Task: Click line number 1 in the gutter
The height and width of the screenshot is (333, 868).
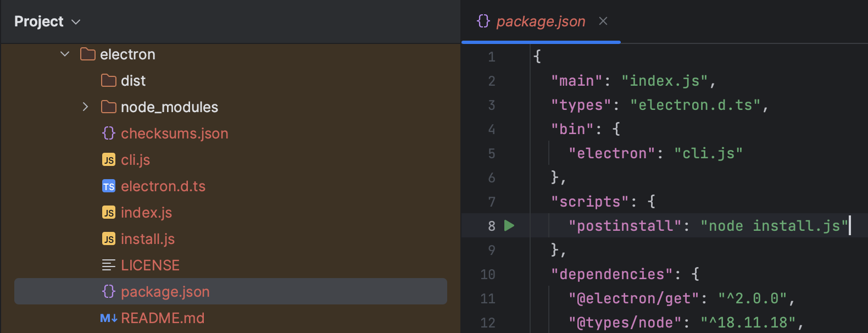Action: click(x=492, y=57)
